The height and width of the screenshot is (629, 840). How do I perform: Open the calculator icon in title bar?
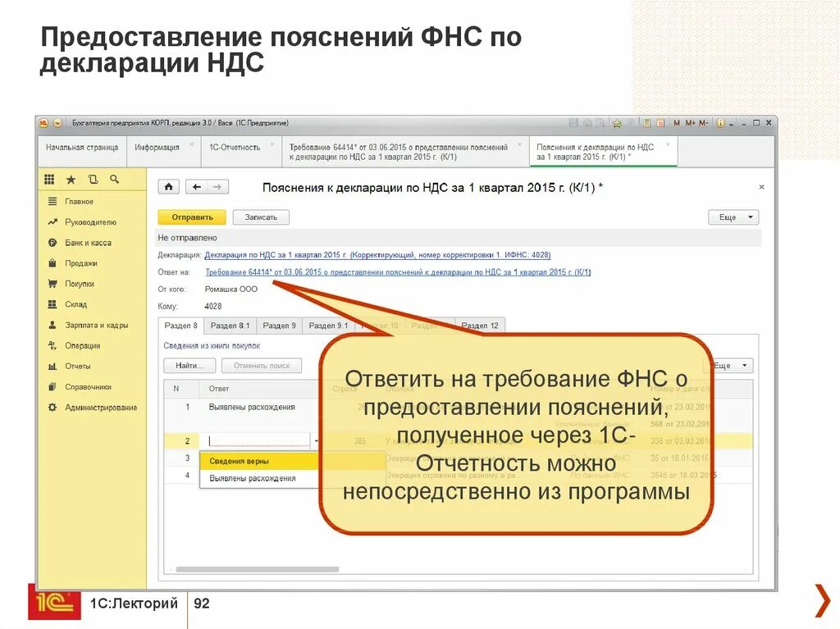[x=646, y=123]
